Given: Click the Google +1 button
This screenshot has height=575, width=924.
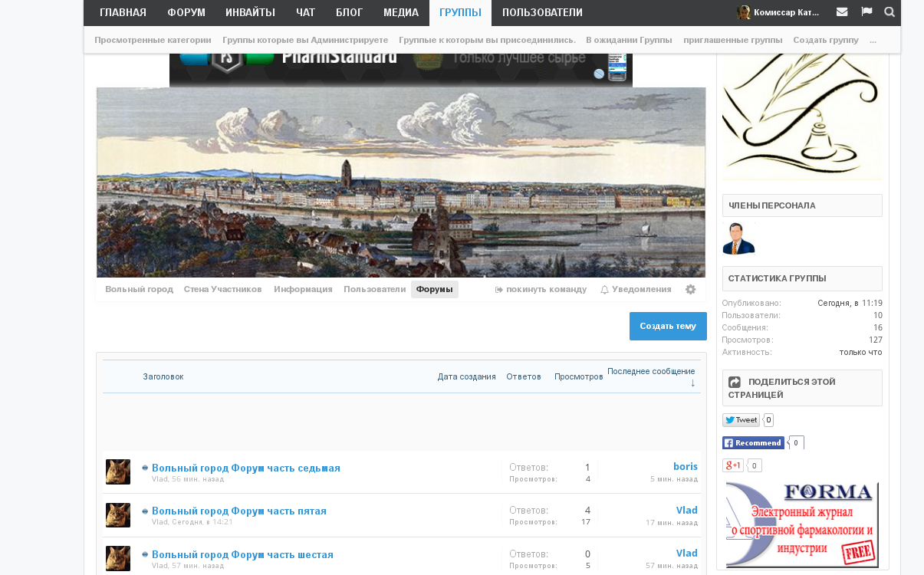Looking at the screenshot, I should tap(733, 465).
